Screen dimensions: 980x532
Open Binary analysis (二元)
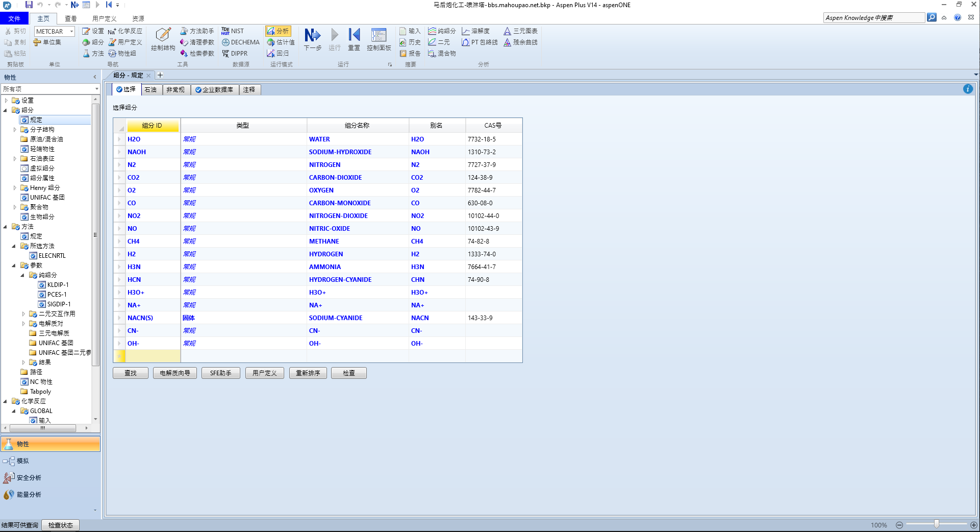pyautogui.click(x=439, y=42)
